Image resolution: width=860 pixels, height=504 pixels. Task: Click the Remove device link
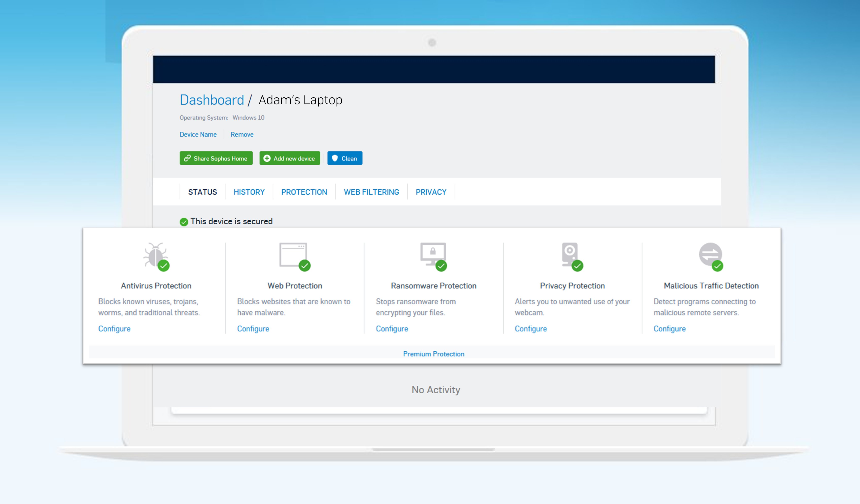(242, 134)
